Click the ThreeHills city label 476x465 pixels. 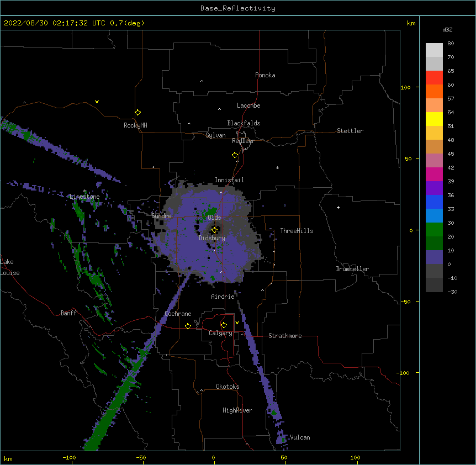297,231
